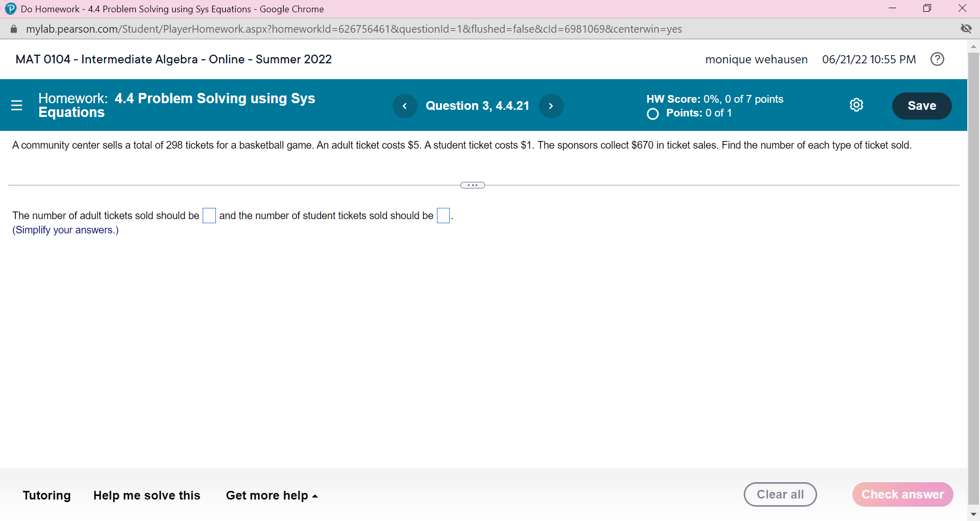Click the ellipsis divider to resize the question area
Screen dimensions: 980x521
472,185
